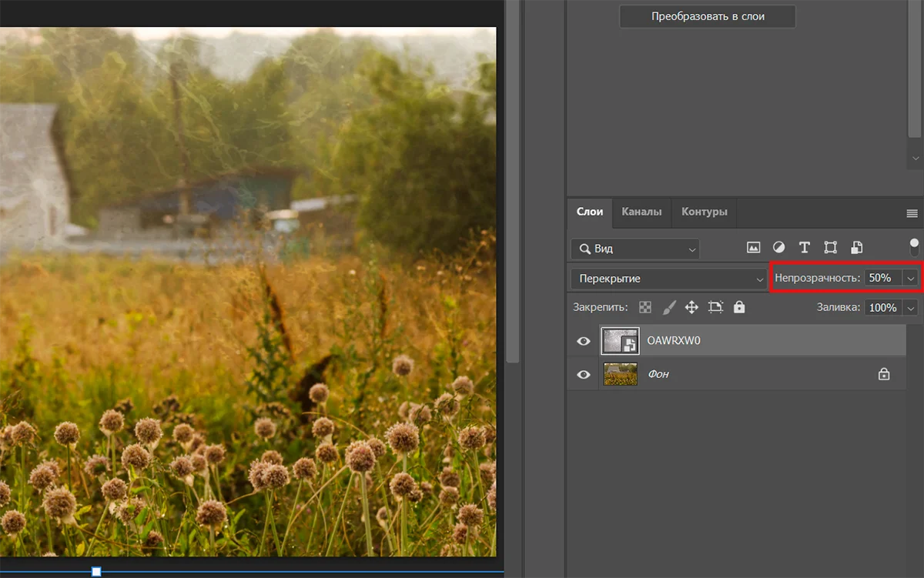Viewport: 924px width, 578px height.
Task: Switch to the Слои tab
Action: (x=590, y=212)
